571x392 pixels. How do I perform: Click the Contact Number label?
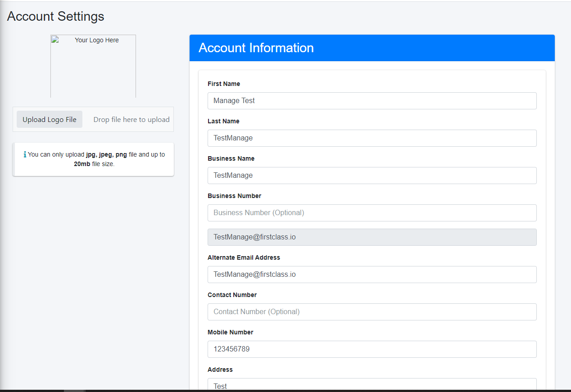tap(232, 295)
